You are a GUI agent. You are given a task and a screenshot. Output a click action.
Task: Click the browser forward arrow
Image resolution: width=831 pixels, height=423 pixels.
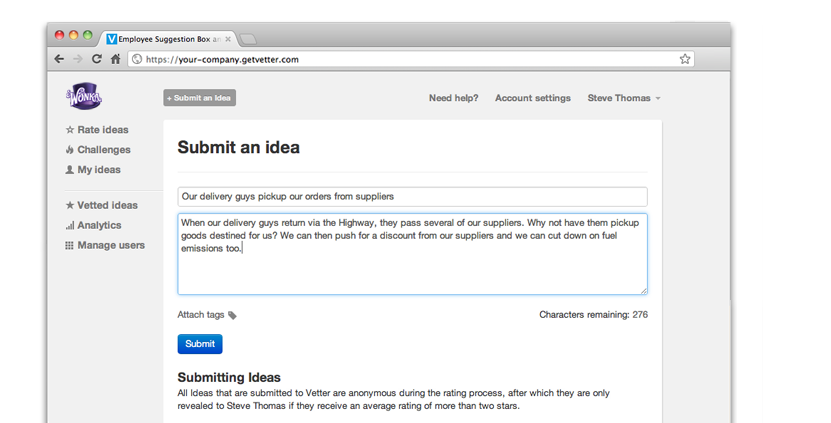pyautogui.click(x=78, y=59)
